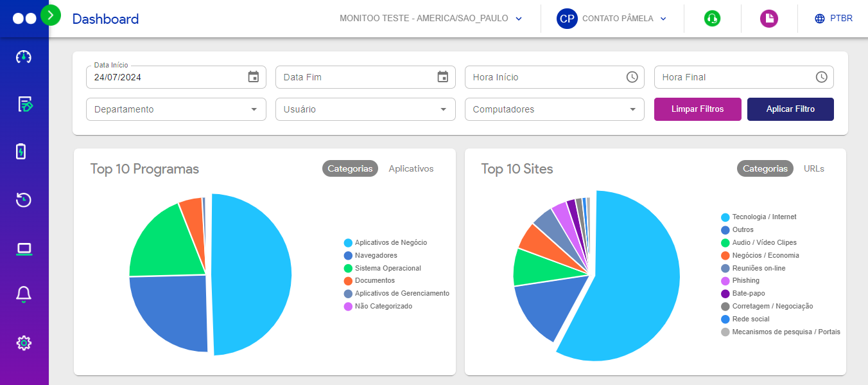The width and height of the screenshot is (868, 385).
Task: Select the laptop computers icon in sidebar
Action: 24,248
